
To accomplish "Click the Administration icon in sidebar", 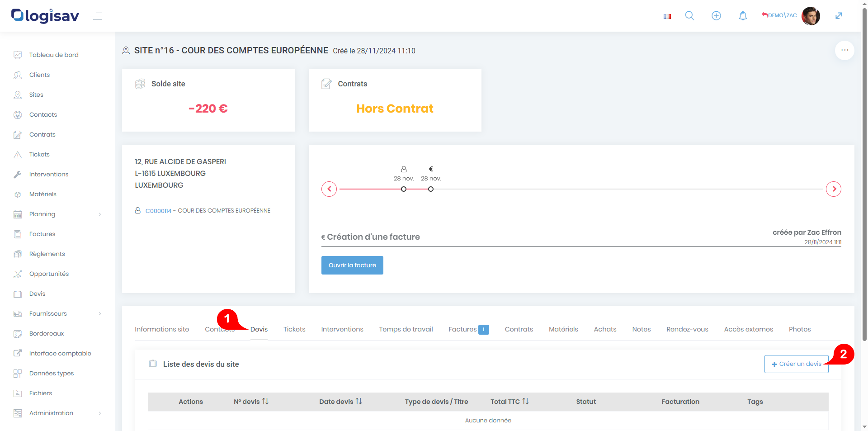I will pos(18,413).
